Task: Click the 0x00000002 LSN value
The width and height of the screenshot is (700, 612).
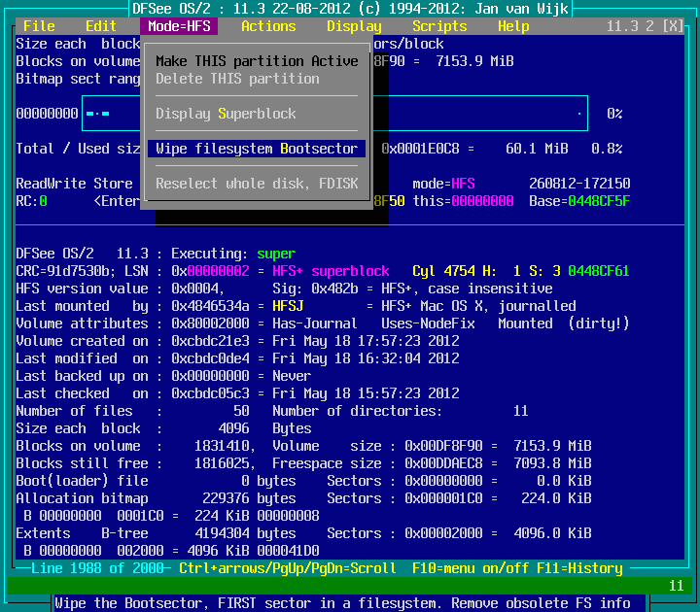Action: click(222, 271)
